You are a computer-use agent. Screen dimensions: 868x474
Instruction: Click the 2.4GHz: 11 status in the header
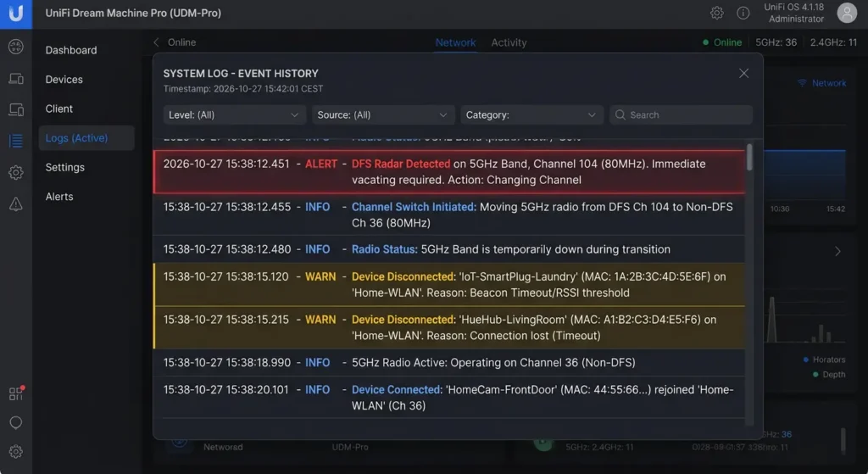click(833, 42)
